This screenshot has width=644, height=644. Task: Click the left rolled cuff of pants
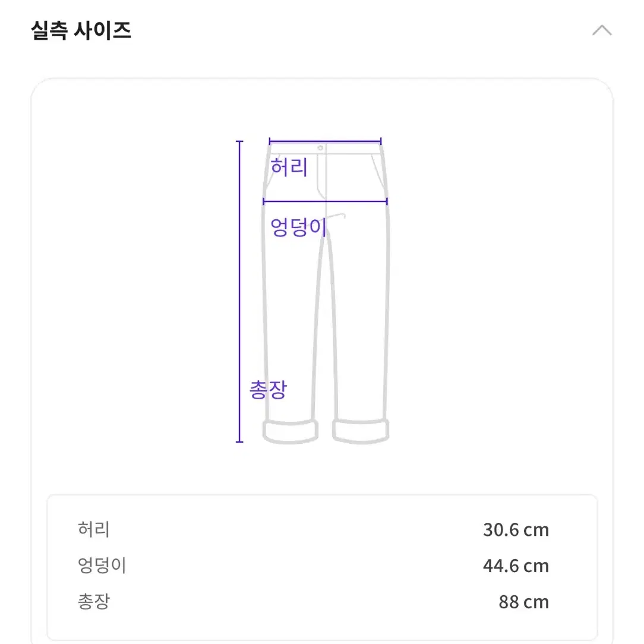click(x=291, y=432)
